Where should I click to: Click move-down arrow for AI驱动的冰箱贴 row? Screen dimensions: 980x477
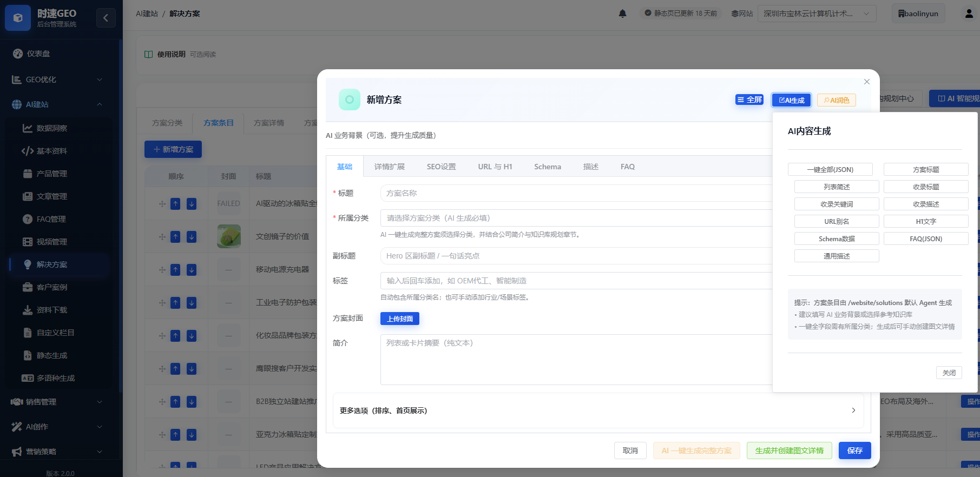click(x=192, y=204)
